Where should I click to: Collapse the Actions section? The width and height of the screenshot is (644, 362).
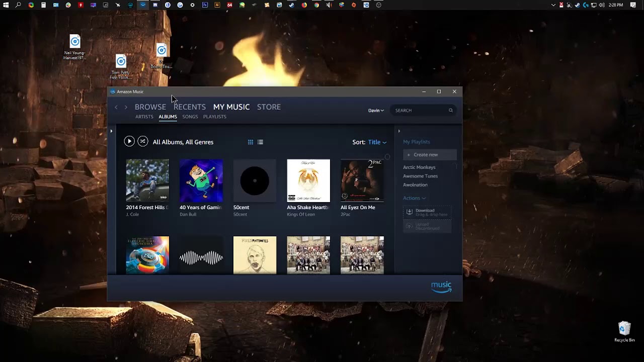414,198
